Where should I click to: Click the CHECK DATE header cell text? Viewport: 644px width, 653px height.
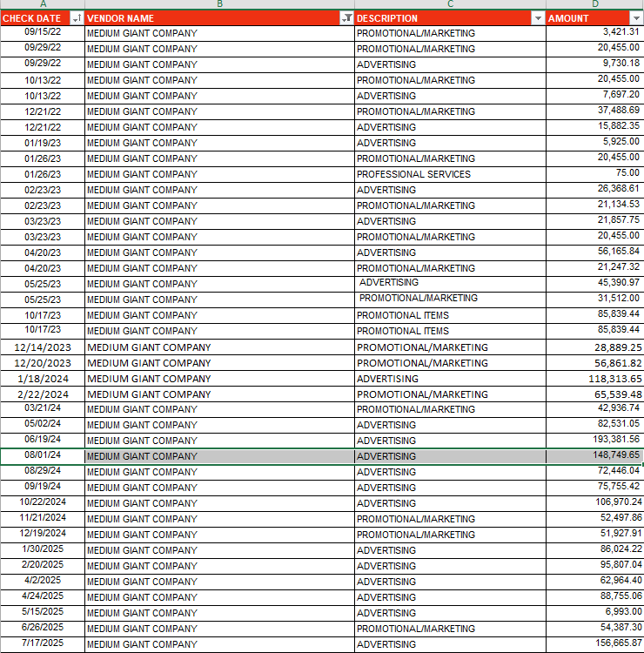click(x=31, y=18)
